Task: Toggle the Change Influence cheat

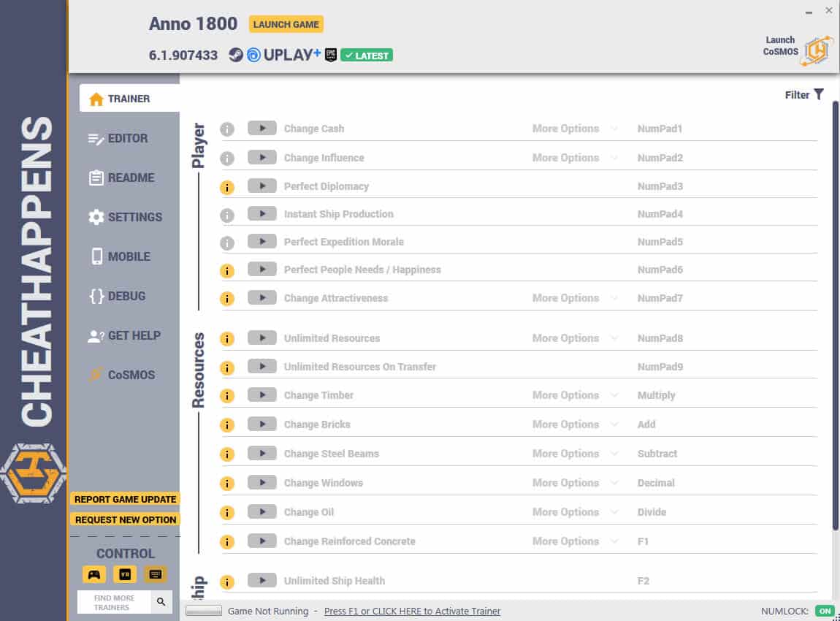Action: tap(262, 158)
